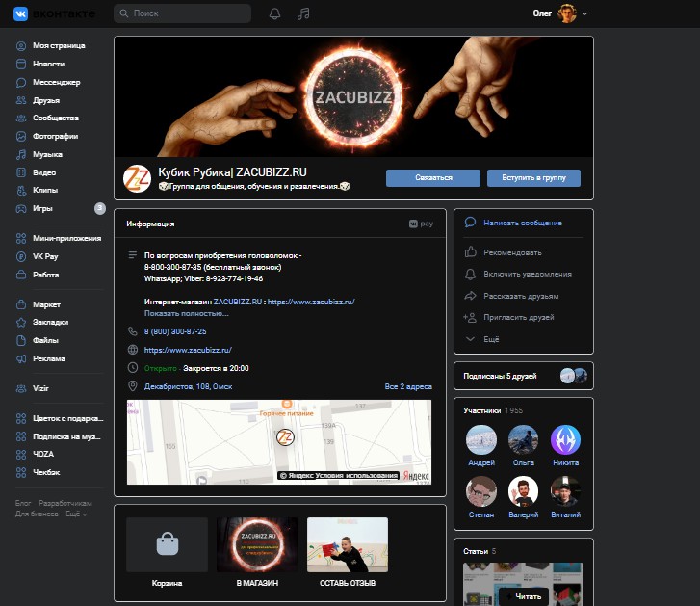Open Все 2 адреса link

pyautogui.click(x=408, y=386)
